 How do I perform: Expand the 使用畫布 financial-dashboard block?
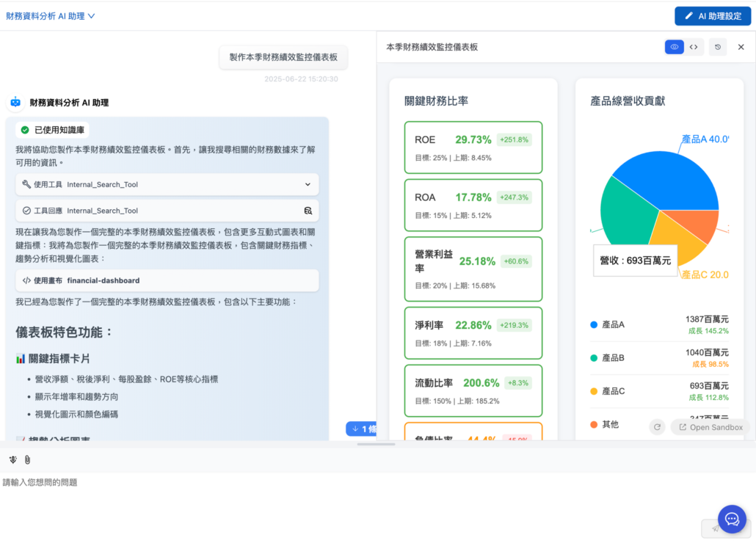[167, 280]
